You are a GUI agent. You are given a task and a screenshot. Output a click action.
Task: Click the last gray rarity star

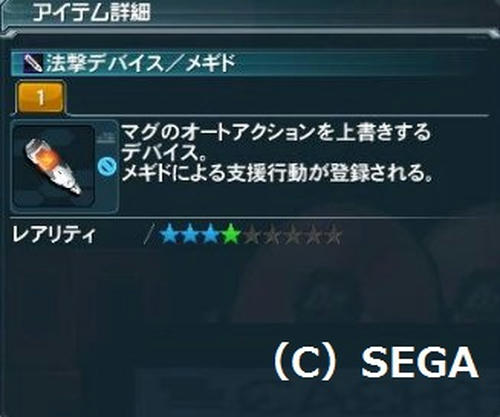pos(333,235)
